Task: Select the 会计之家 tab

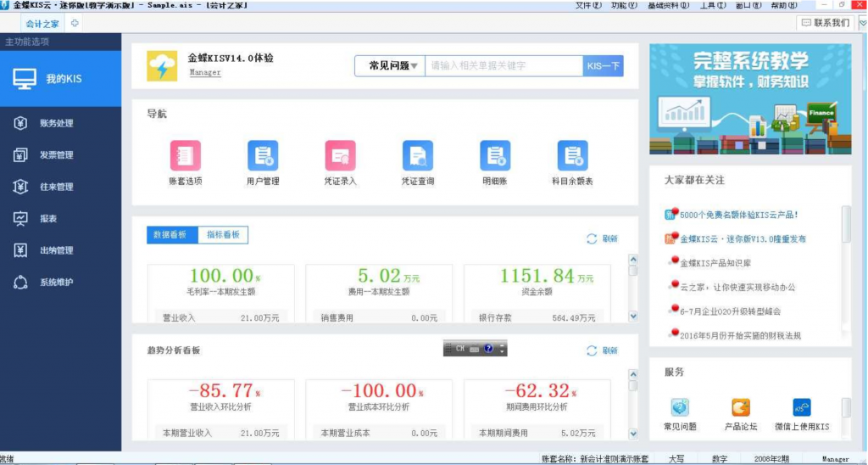Action: click(x=42, y=23)
